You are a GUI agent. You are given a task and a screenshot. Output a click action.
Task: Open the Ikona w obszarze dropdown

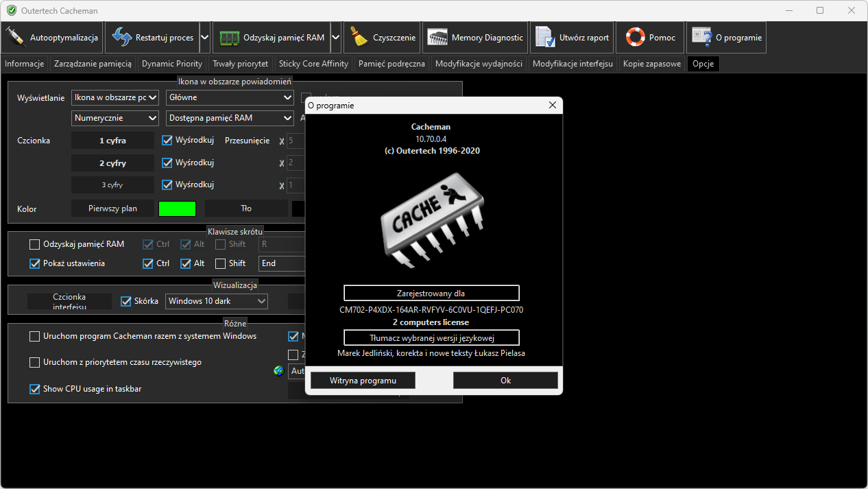coord(115,97)
